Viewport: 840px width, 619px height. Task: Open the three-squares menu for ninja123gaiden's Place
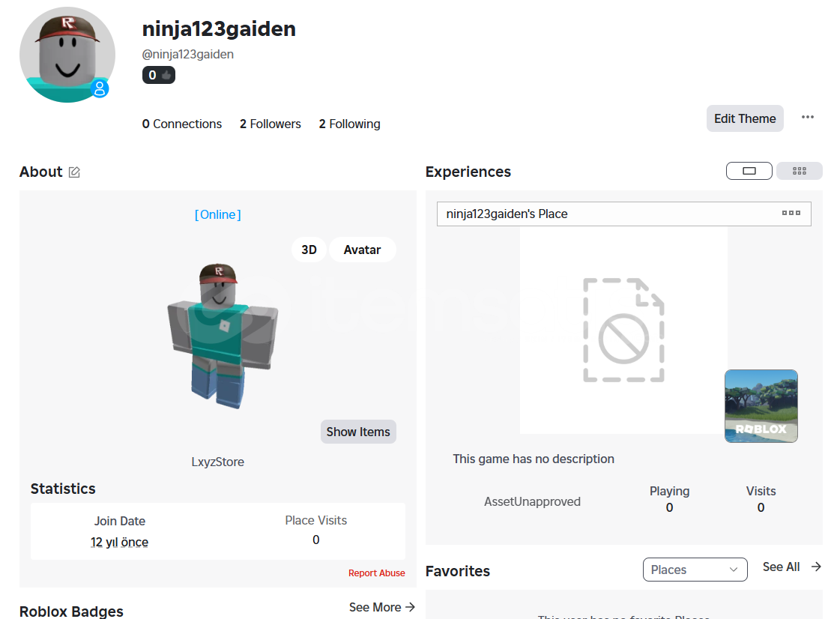[791, 214]
